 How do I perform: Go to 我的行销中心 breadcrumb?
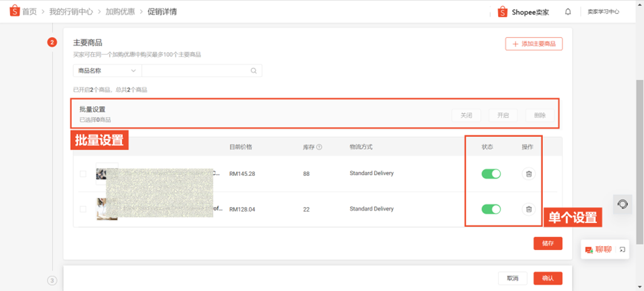pos(73,11)
